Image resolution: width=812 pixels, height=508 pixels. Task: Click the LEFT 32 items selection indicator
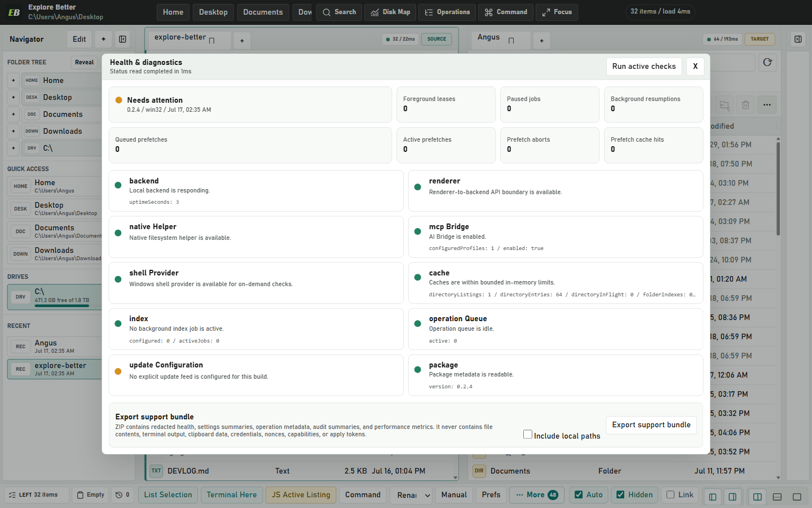pyautogui.click(x=37, y=495)
